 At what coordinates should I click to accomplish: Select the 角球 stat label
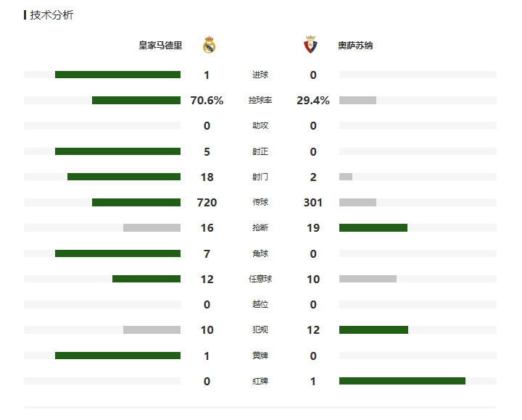pyautogui.click(x=260, y=253)
